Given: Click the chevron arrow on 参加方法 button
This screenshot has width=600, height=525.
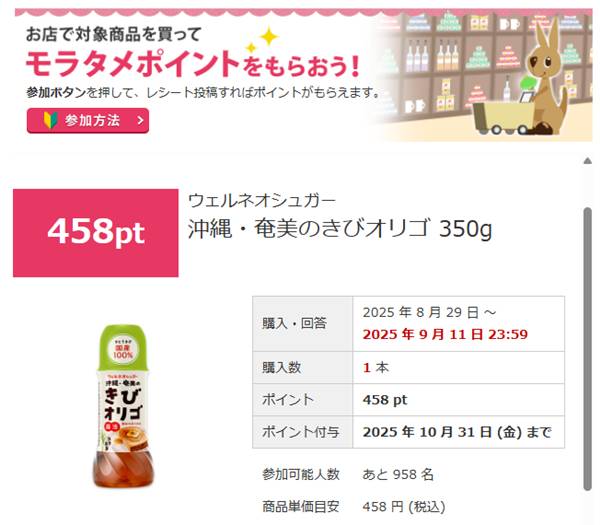Looking at the screenshot, I should tap(140, 121).
